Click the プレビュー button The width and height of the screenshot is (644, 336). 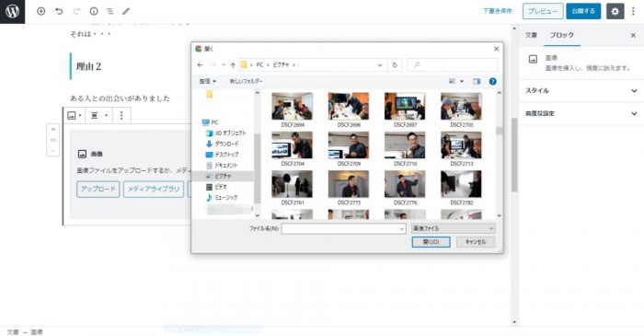(543, 11)
